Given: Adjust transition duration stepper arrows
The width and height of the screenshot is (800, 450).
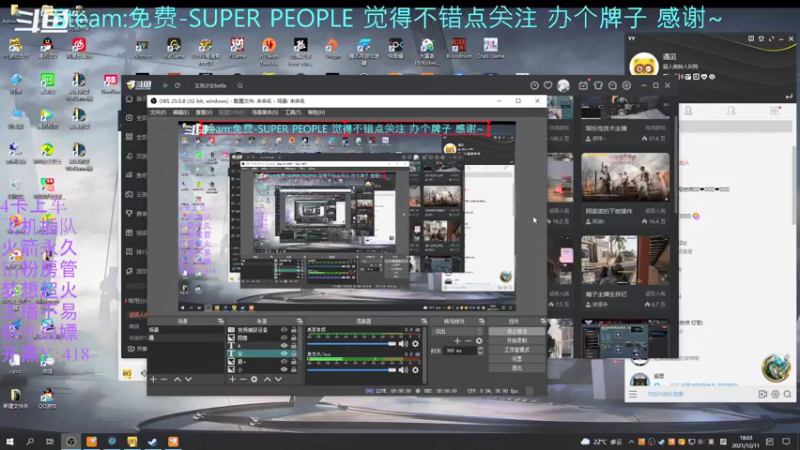Looking at the screenshot, I should click(480, 351).
